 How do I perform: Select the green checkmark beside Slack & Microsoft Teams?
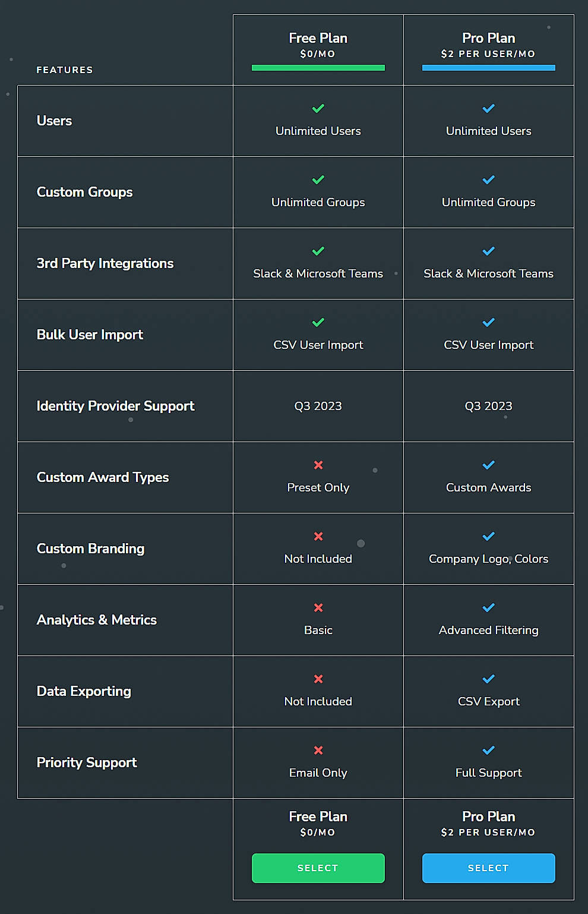coord(318,251)
